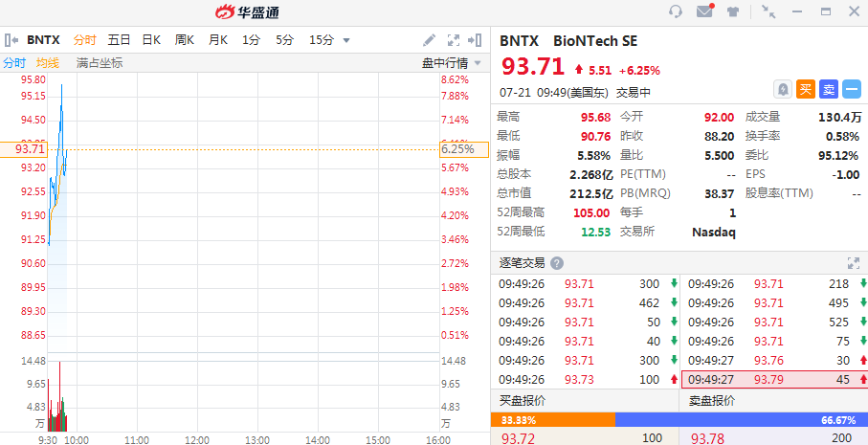Click the 华盛通 logo
868x445 pixels.
(246, 11)
